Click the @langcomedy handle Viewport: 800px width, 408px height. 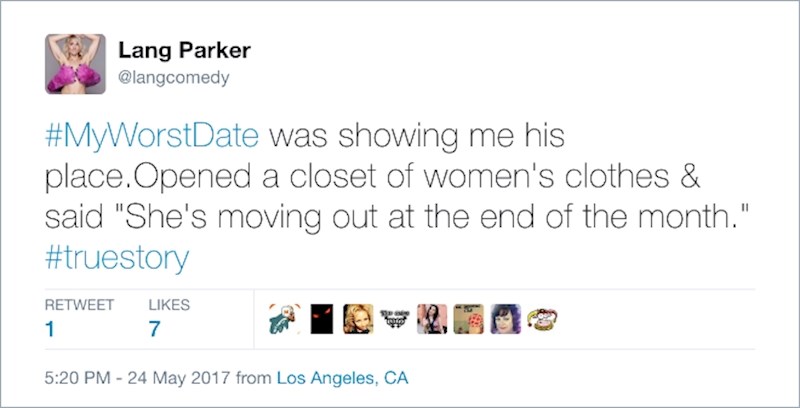pyautogui.click(x=174, y=77)
